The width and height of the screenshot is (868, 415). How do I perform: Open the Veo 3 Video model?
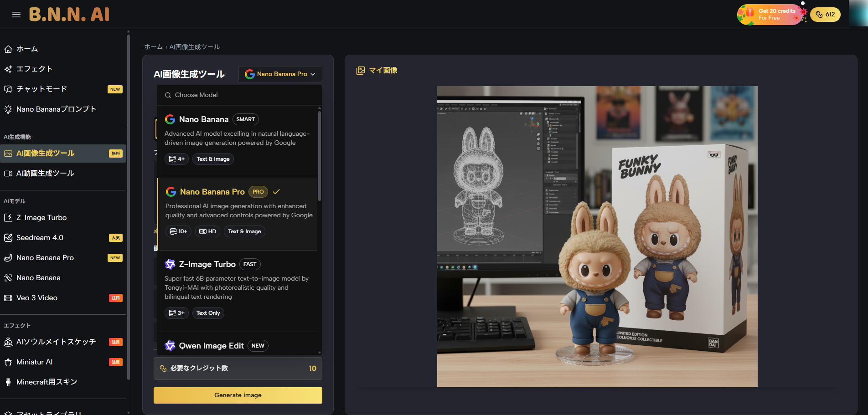point(37,298)
